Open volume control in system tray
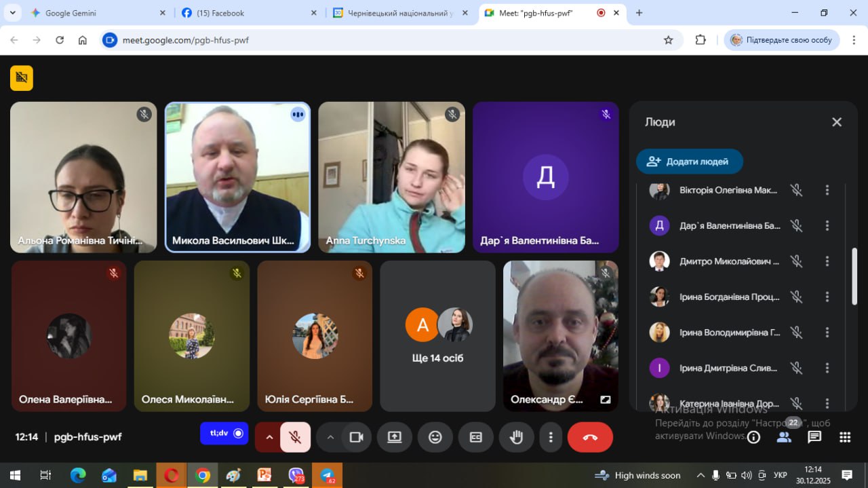Screen dimensions: 868x488 tap(747, 475)
